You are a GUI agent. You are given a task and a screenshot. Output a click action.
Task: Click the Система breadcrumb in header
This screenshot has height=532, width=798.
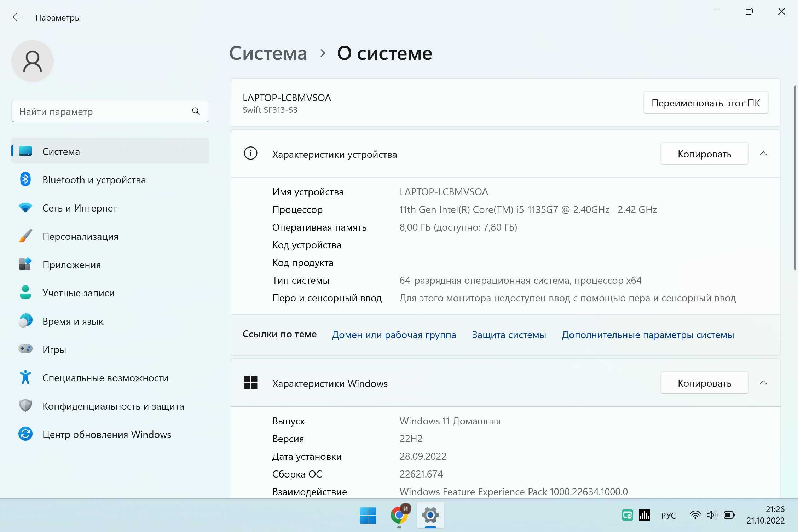(268, 53)
